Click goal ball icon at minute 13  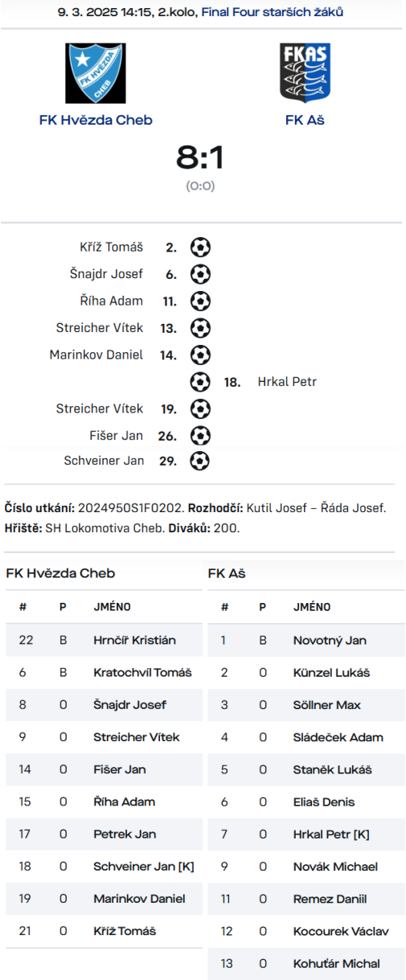tap(200, 328)
